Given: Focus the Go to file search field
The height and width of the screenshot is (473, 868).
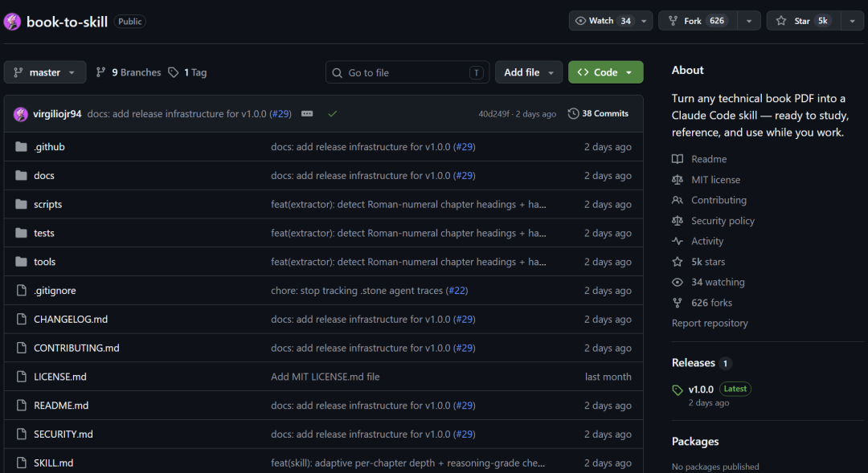Looking at the screenshot, I should click(x=407, y=72).
